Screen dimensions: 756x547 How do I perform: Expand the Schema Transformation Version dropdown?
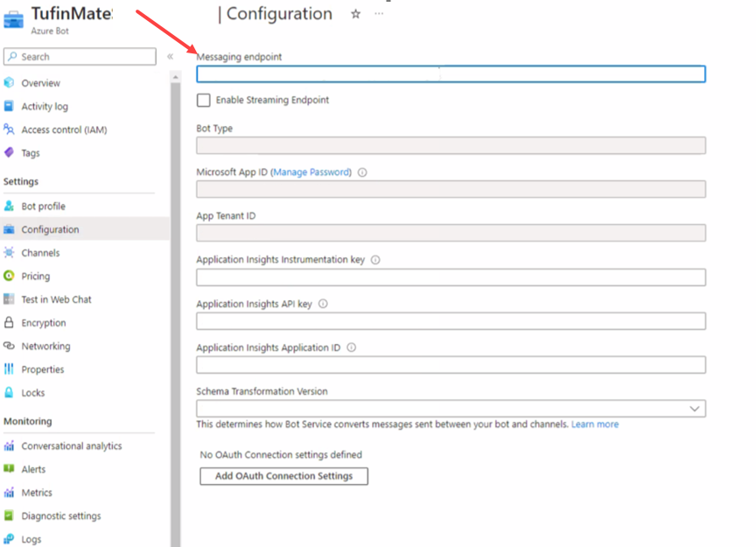click(x=695, y=409)
